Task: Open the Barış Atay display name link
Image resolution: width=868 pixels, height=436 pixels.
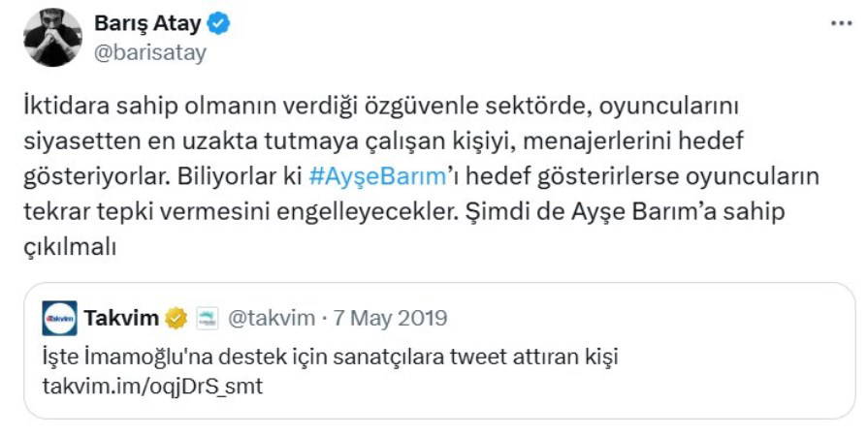Action: pos(148,24)
